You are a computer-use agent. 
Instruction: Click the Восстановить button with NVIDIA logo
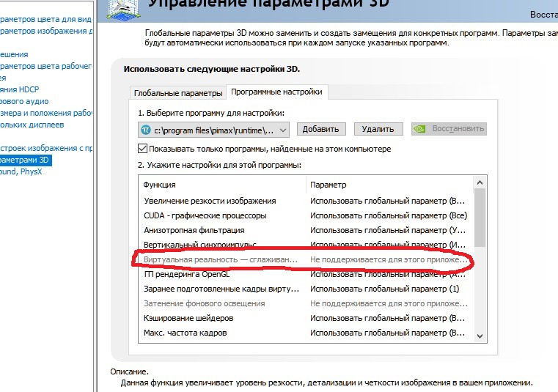(449, 129)
